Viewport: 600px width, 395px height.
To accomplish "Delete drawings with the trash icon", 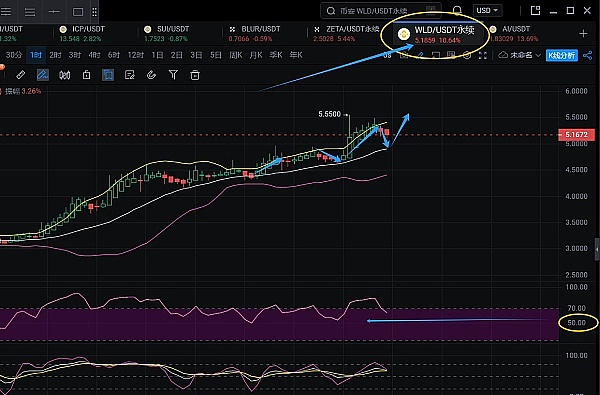I will pyautogui.click(x=195, y=75).
